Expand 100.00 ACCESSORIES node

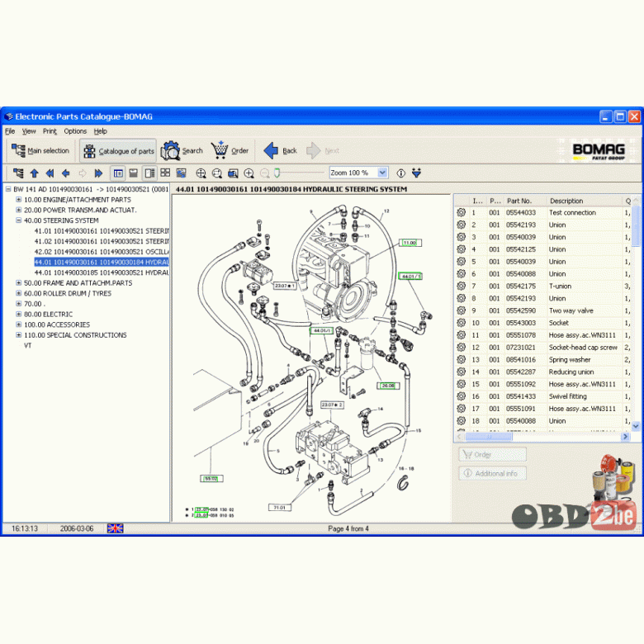tap(18, 324)
